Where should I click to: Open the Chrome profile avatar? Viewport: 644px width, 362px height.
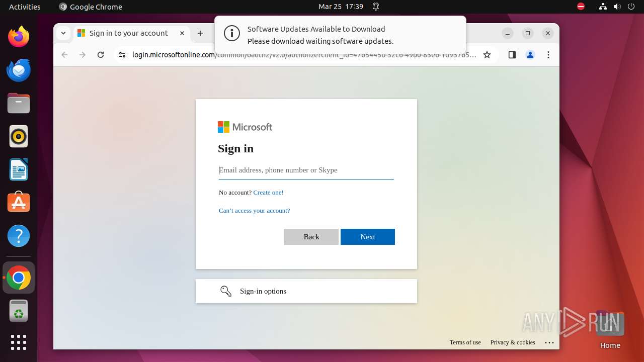530,55
